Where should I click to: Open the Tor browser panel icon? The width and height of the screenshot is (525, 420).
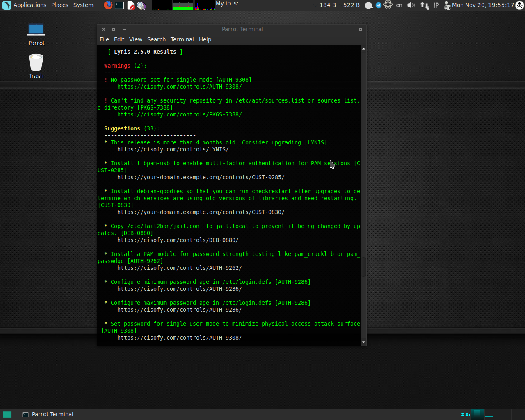coord(142,5)
